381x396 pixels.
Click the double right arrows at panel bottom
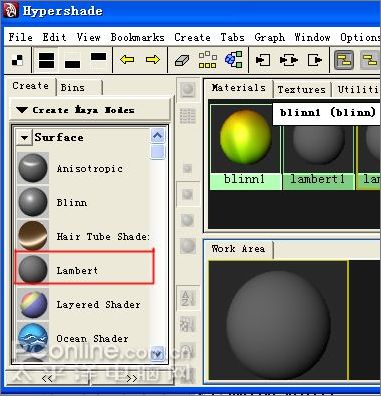point(132,378)
